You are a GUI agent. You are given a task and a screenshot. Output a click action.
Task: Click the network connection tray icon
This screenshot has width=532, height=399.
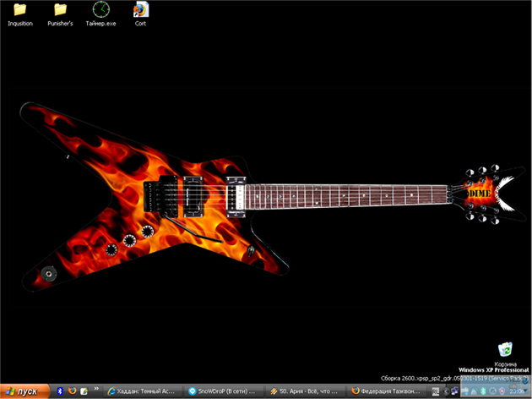[455, 391]
